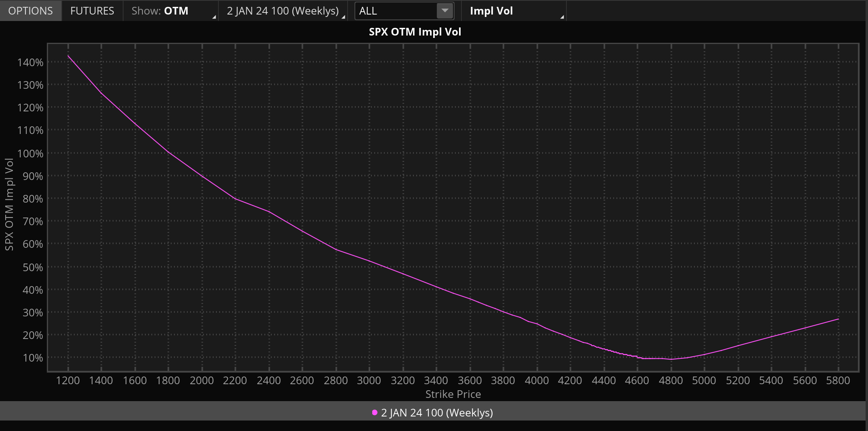Image resolution: width=868 pixels, height=431 pixels.
Task: Click the 2200 strike axis label
Action: tap(235, 381)
